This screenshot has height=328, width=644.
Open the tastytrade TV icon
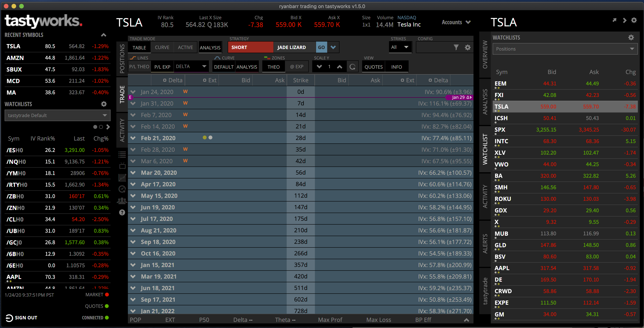[122, 166]
